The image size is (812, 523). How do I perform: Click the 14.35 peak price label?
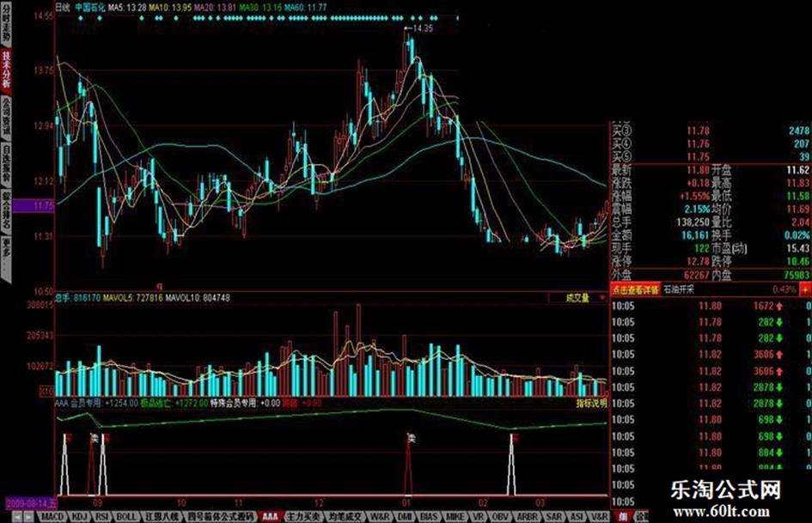pyautogui.click(x=423, y=28)
